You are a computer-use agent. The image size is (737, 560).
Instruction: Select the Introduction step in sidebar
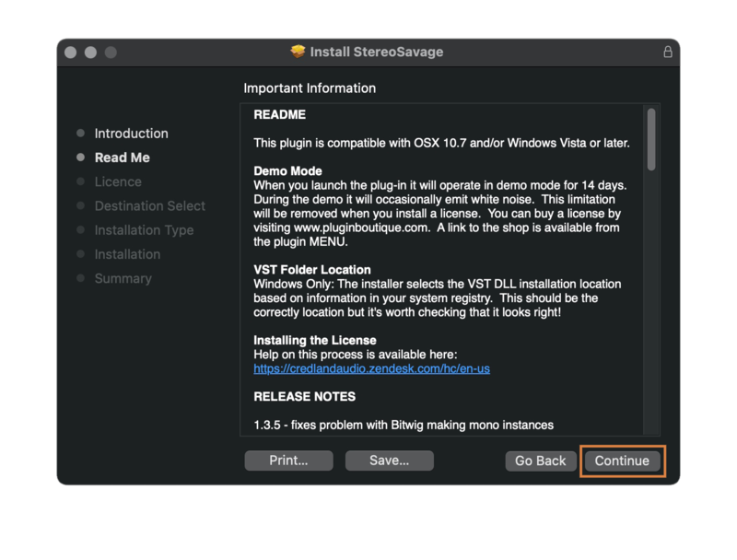[x=131, y=134]
